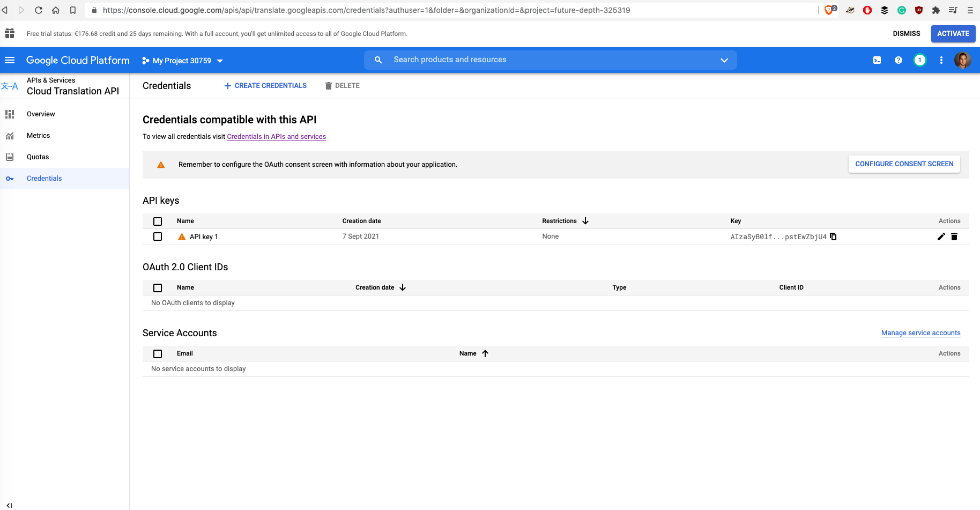Sort API keys by Restrictions column
The height and width of the screenshot is (510, 980).
[x=565, y=221]
